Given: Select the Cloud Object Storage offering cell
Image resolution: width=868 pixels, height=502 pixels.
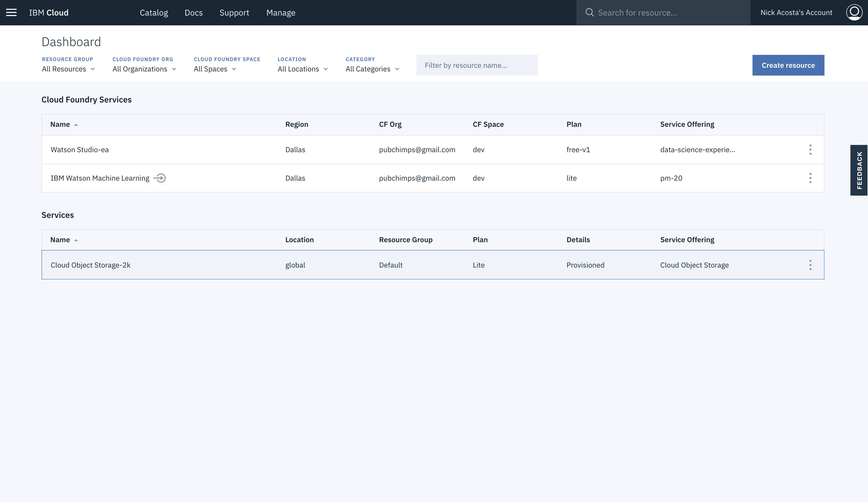Looking at the screenshot, I should (x=695, y=265).
